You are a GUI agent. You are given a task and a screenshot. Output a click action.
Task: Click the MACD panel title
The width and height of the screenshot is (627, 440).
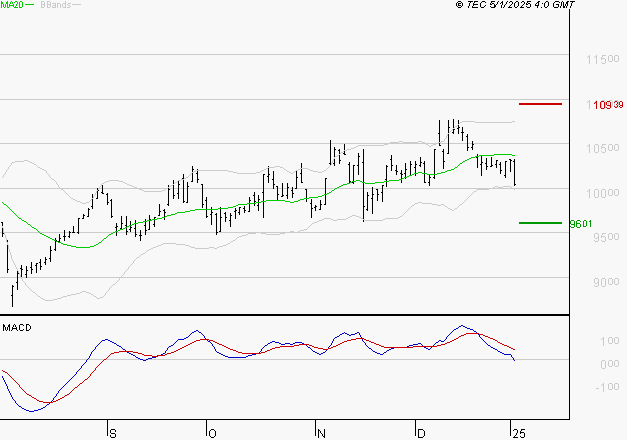click(x=17, y=328)
